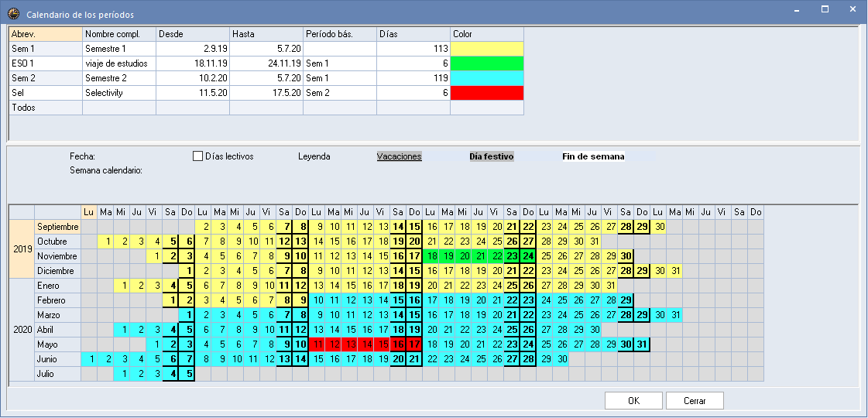Select the Julio month row label
This screenshot has height=418, width=868.
pos(57,374)
